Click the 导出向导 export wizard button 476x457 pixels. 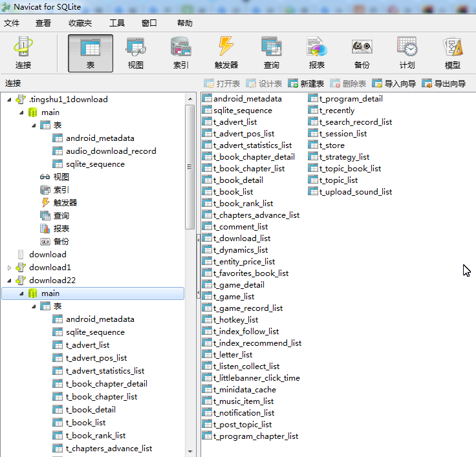pyautogui.click(x=444, y=83)
